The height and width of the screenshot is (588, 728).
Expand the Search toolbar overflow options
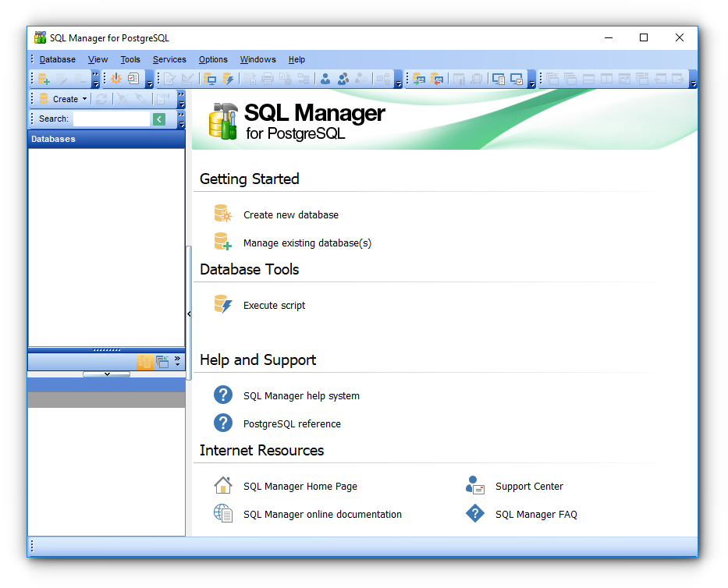[182, 119]
